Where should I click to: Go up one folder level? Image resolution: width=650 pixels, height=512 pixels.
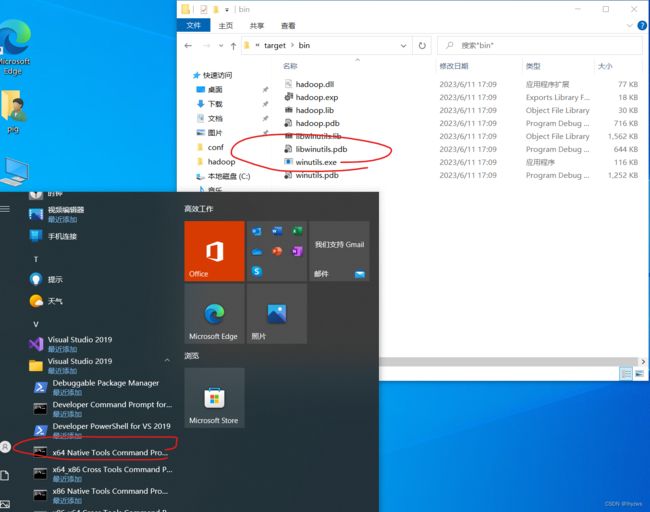point(233,46)
